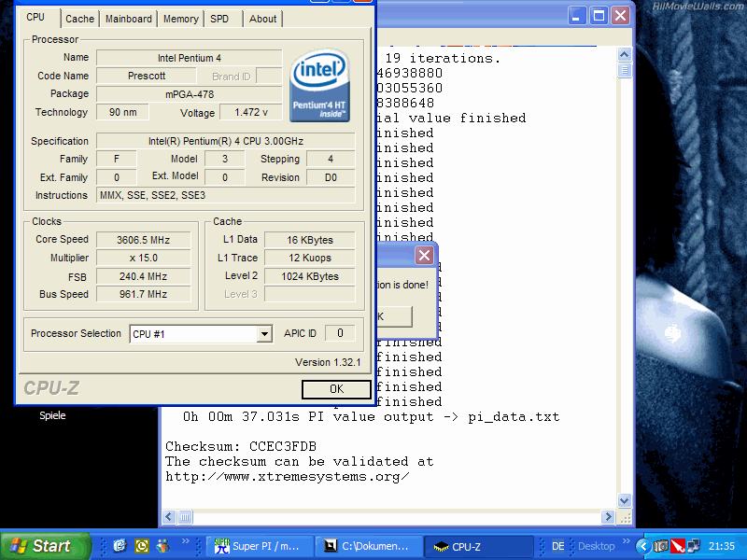Image resolution: width=747 pixels, height=560 pixels.
Task: Click the red tray icon
Action: click(677, 546)
